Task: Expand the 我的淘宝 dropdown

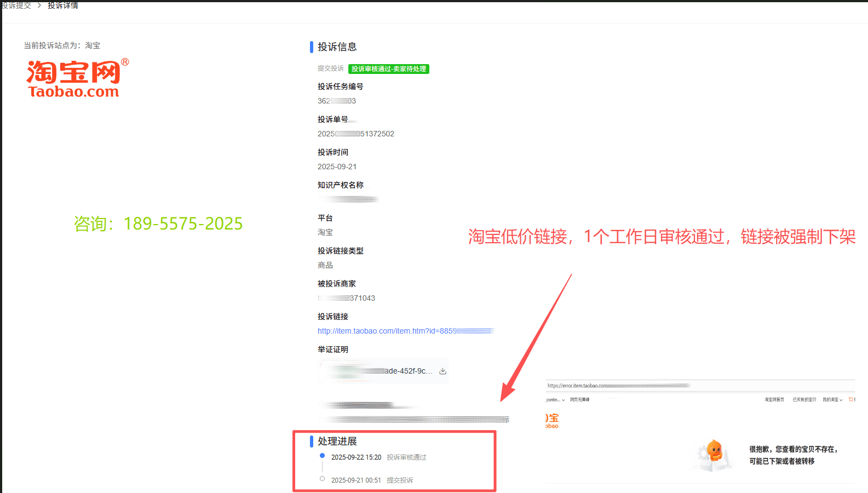Action: (832, 400)
